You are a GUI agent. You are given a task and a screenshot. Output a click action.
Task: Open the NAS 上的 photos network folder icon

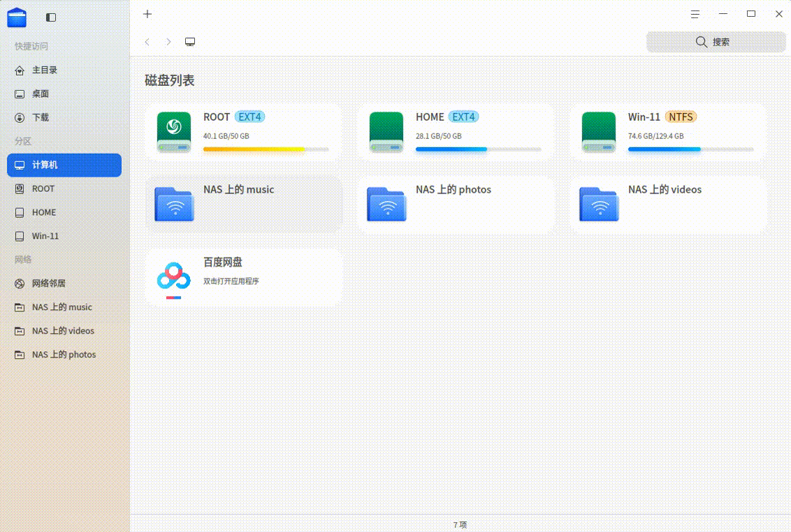(x=386, y=205)
